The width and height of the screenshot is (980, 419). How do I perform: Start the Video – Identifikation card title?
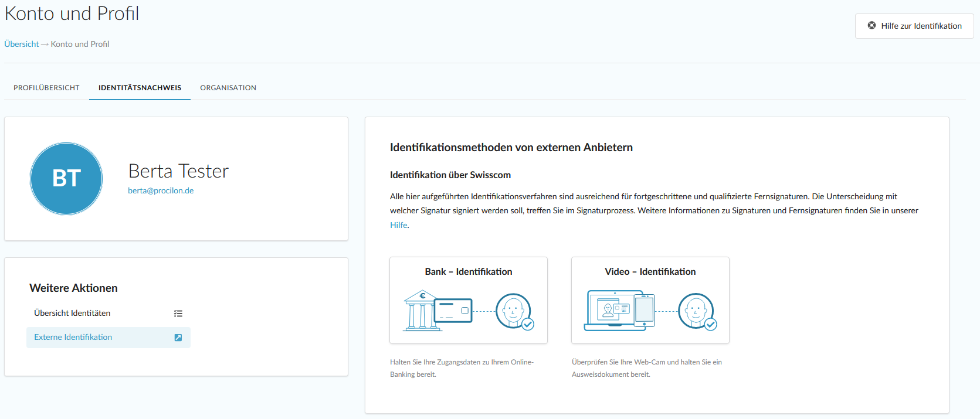click(650, 271)
